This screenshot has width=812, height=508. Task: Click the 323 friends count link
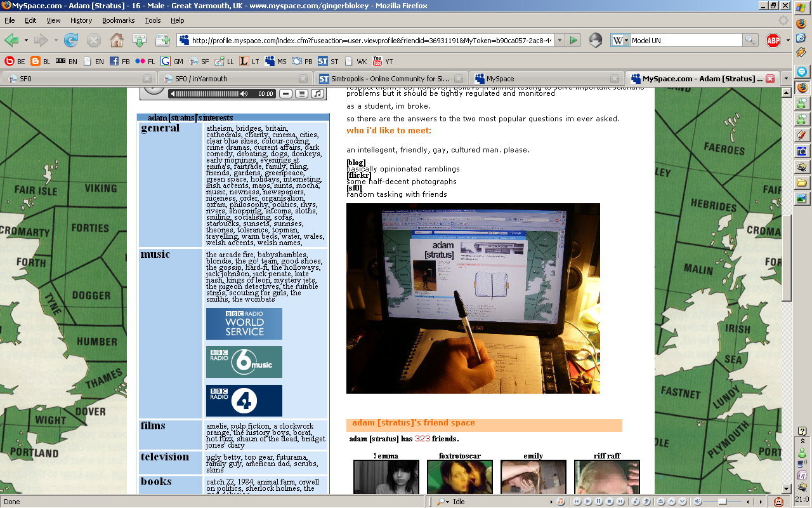click(x=422, y=438)
